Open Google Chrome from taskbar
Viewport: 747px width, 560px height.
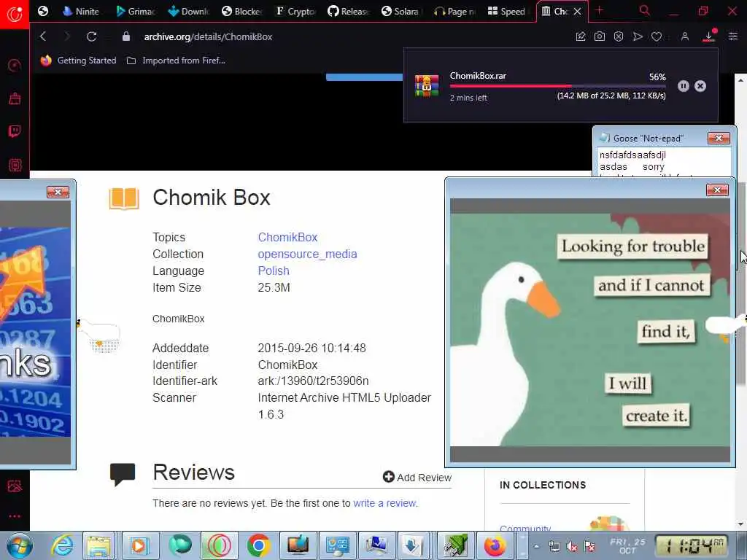pyautogui.click(x=259, y=545)
